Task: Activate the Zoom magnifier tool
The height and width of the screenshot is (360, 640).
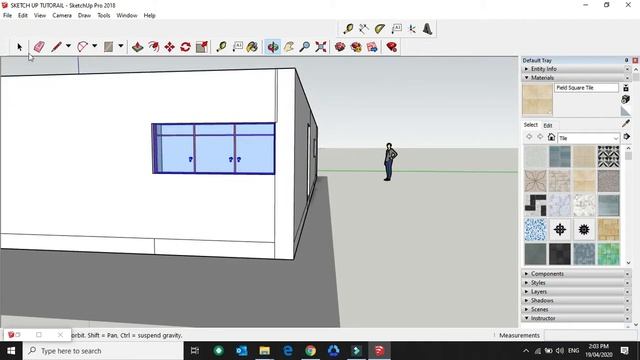Action: (x=304, y=47)
